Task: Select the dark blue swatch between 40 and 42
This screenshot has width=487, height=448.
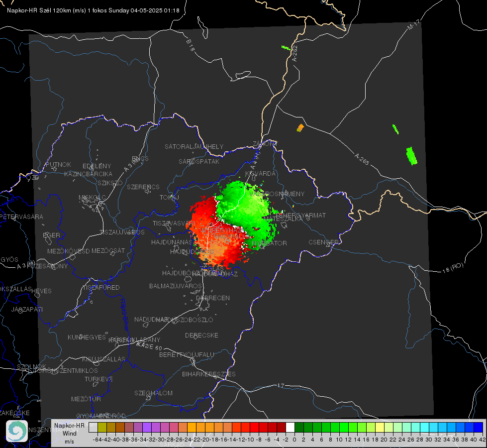Action: coord(479,428)
